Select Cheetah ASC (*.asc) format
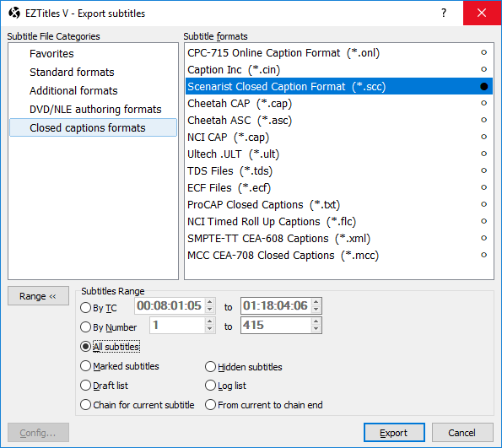This screenshot has height=448, width=502. tap(338, 120)
